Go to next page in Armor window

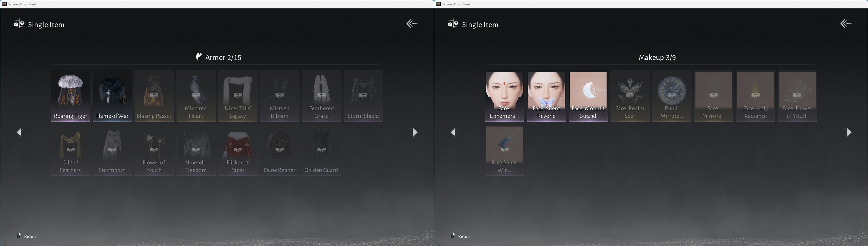tap(415, 132)
